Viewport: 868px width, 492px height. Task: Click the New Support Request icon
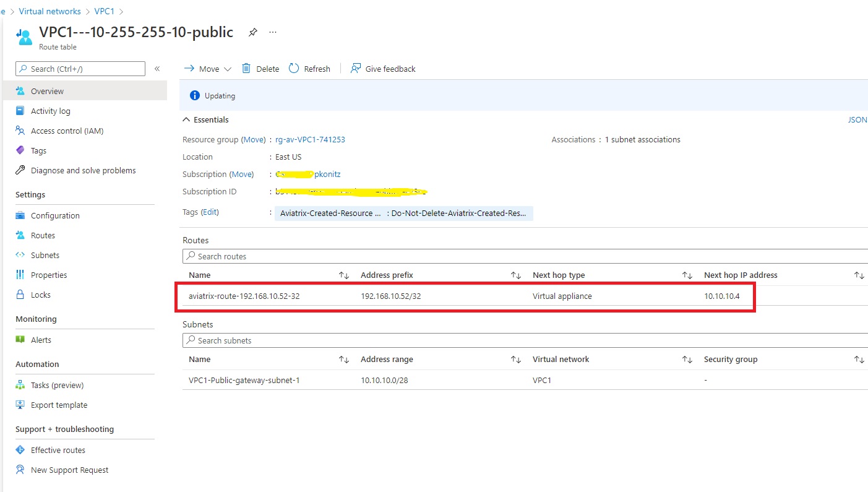coord(20,470)
